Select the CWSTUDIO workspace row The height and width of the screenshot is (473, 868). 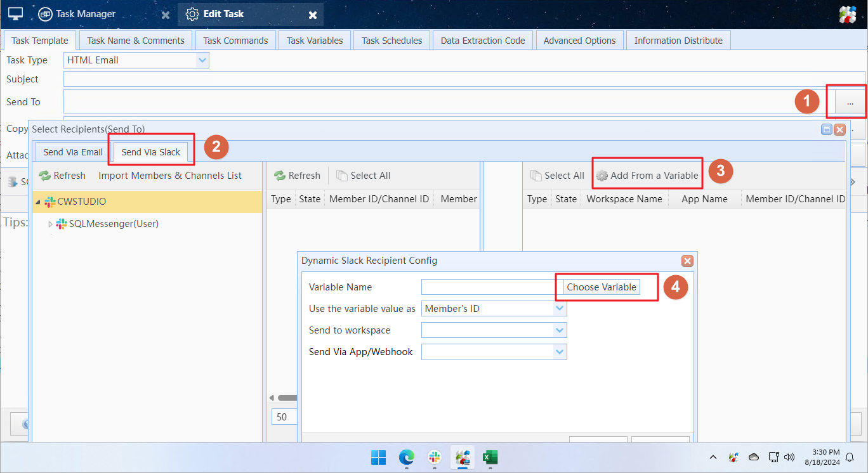[147, 202]
